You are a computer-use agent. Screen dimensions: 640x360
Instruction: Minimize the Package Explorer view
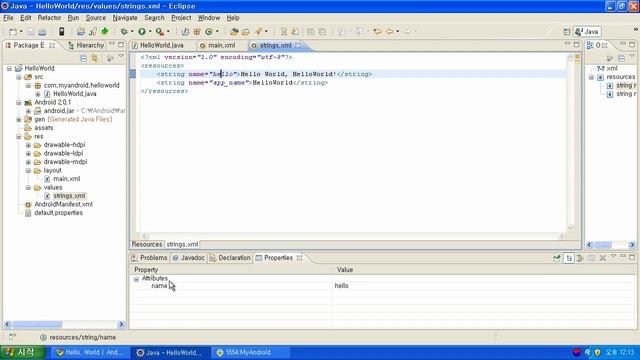coord(112,44)
